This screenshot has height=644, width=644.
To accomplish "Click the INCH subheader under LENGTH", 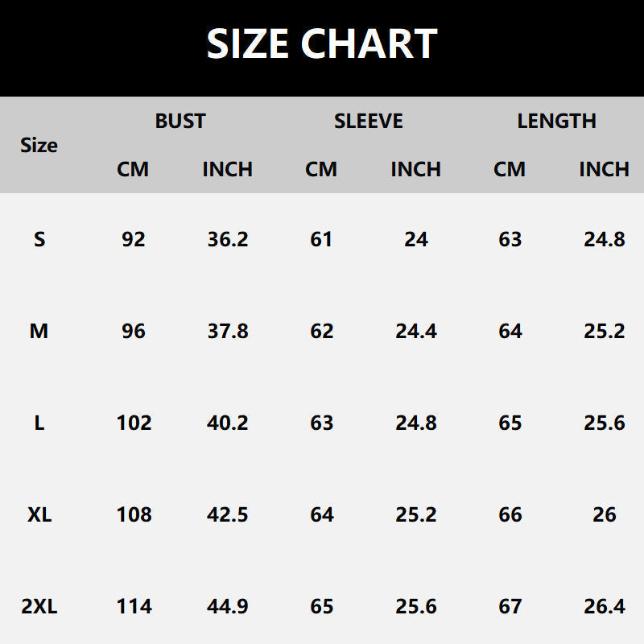I will point(604,170).
